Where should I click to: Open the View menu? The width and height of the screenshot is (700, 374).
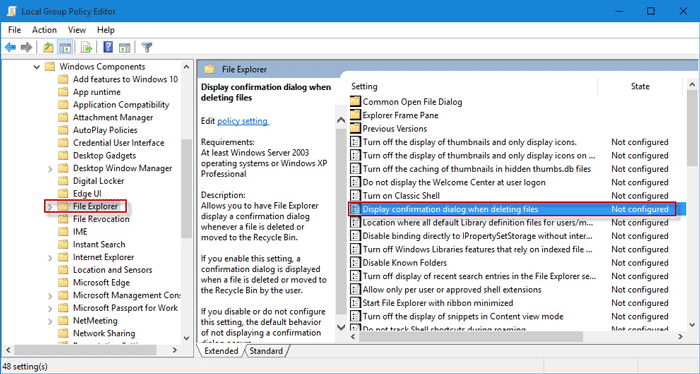77,30
